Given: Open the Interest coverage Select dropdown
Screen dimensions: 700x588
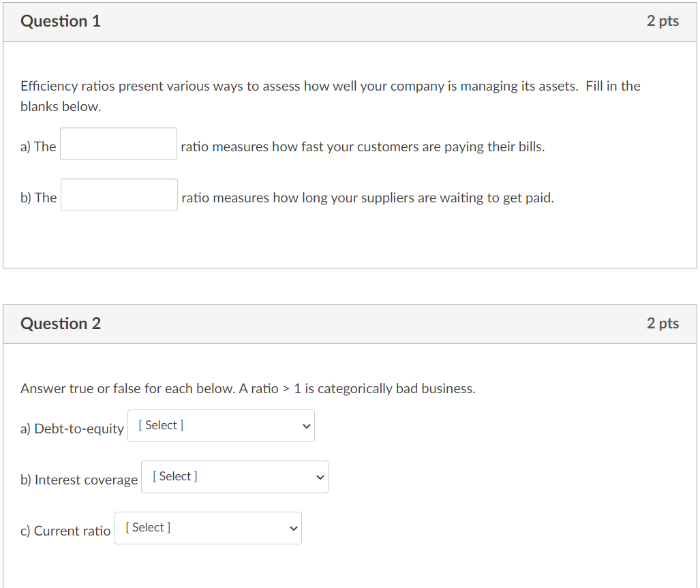Looking at the screenshot, I should point(235,477).
